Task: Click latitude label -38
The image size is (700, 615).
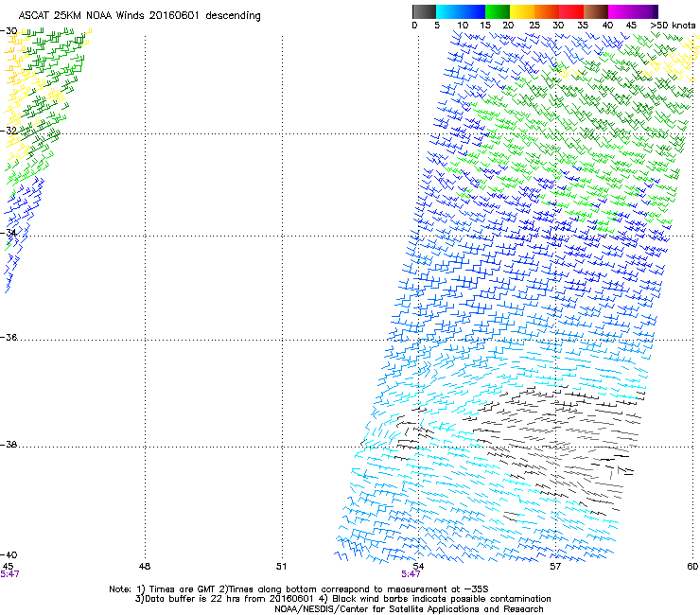Action: (9, 445)
